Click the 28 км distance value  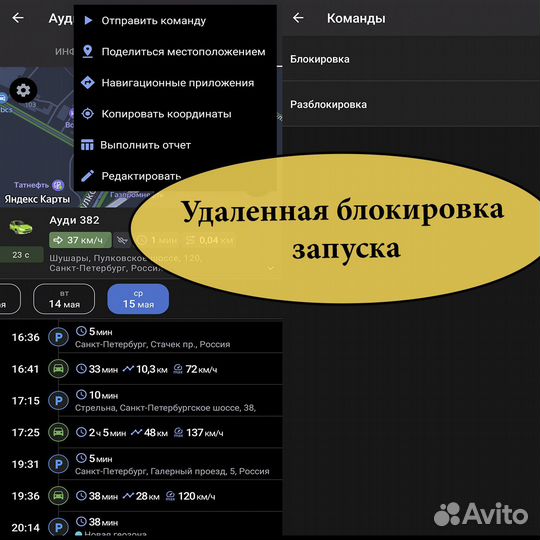pos(148,496)
